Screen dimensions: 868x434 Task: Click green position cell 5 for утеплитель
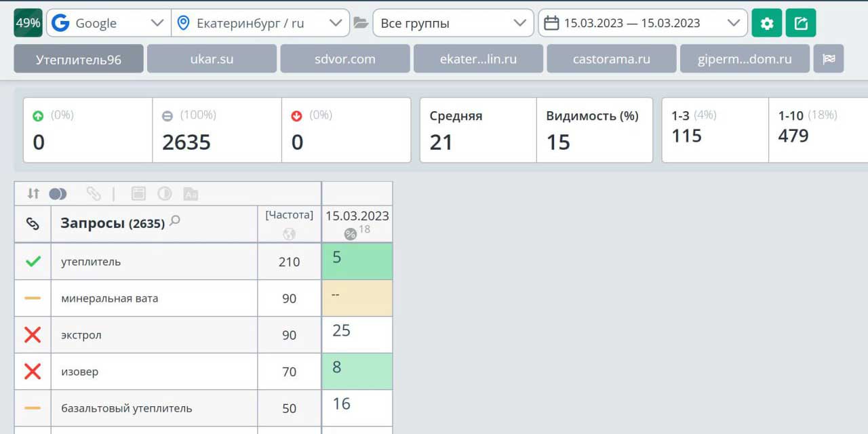(x=357, y=262)
